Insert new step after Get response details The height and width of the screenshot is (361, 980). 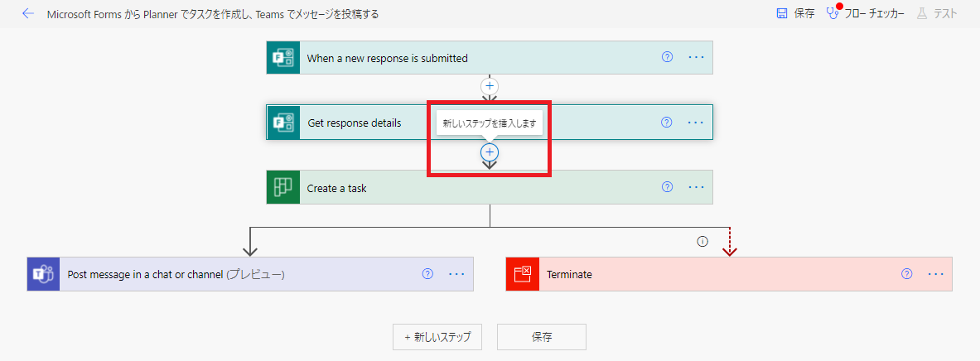tap(490, 152)
